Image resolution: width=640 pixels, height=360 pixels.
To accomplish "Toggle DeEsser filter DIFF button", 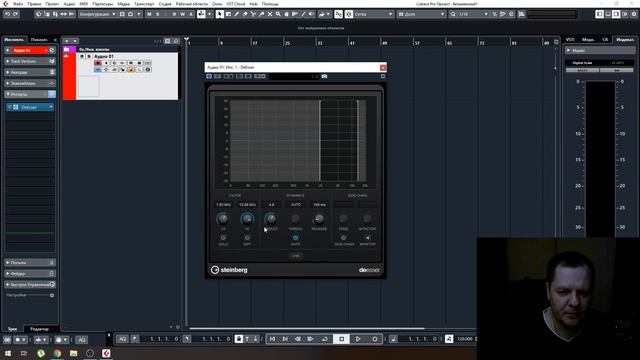I will (247, 238).
